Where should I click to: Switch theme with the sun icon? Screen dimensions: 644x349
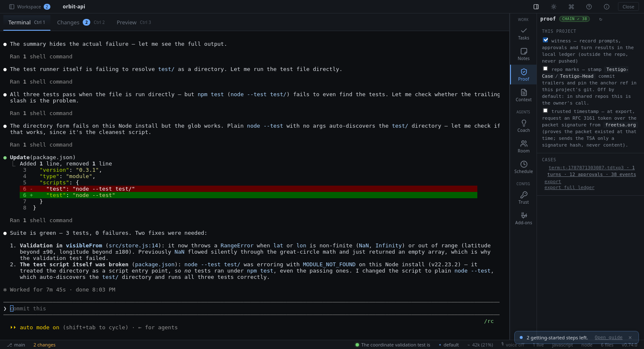coord(554,7)
